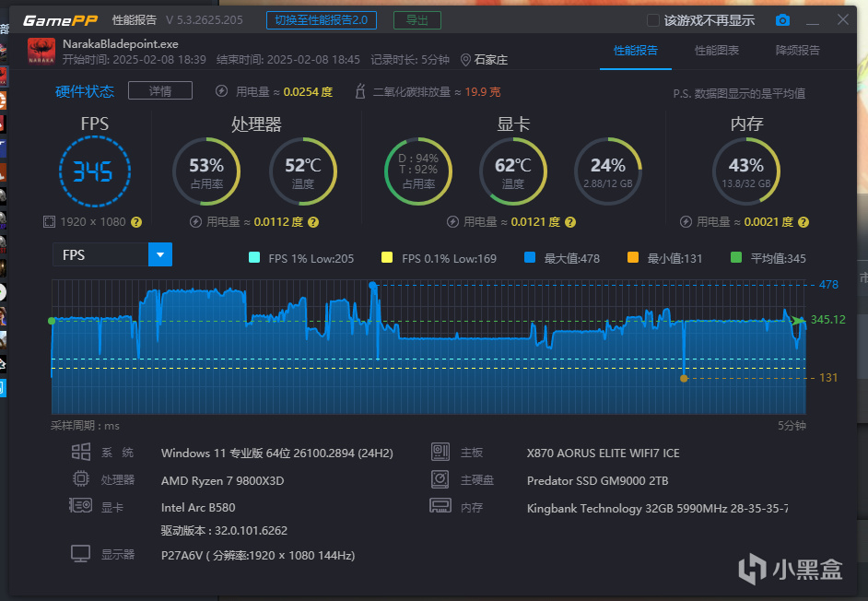Switch to the 性能图表 tab

pos(716,51)
